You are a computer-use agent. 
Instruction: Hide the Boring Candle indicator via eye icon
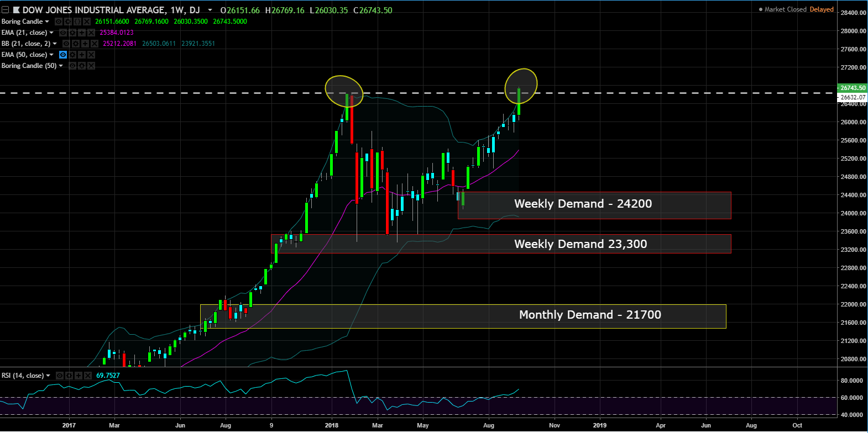[59, 22]
